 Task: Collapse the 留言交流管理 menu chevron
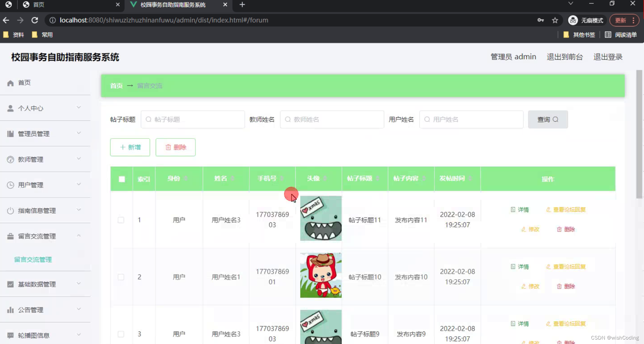[x=79, y=236]
